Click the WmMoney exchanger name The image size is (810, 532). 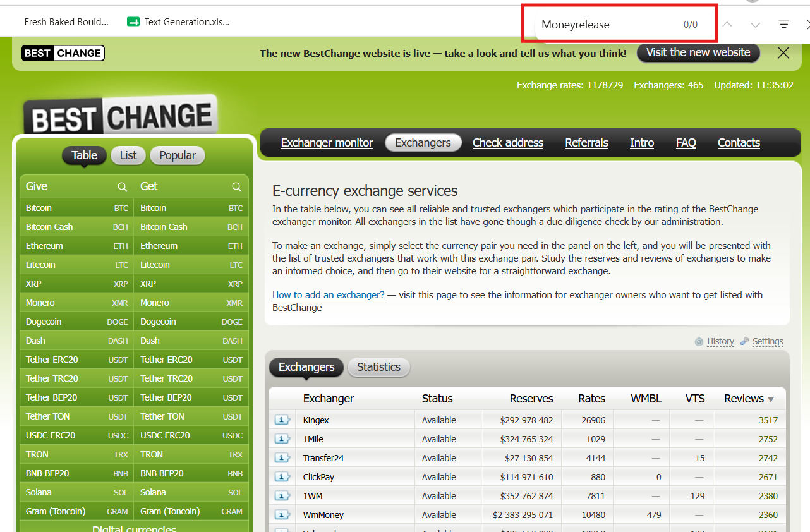pyautogui.click(x=323, y=515)
